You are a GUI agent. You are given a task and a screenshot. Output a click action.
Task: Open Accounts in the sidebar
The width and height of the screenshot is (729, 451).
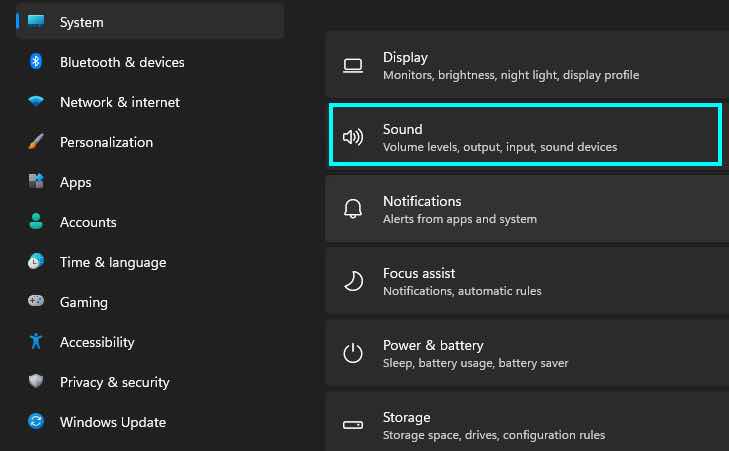point(88,222)
